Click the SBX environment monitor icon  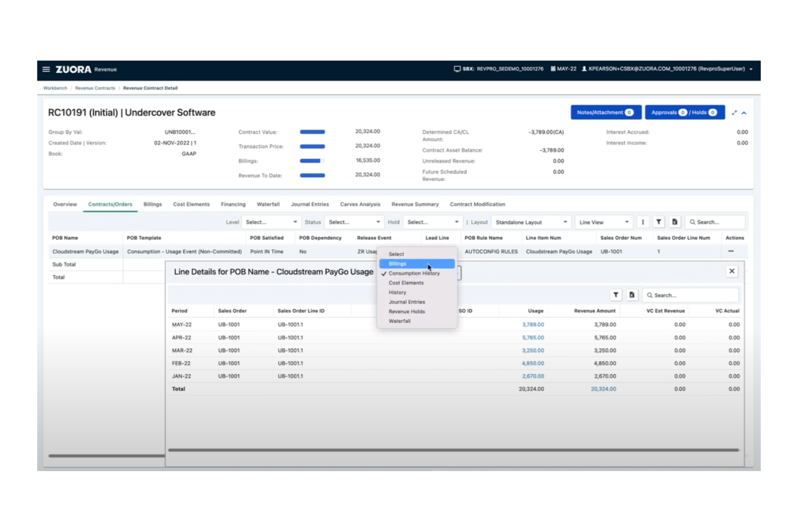click(x=457, y=69)
